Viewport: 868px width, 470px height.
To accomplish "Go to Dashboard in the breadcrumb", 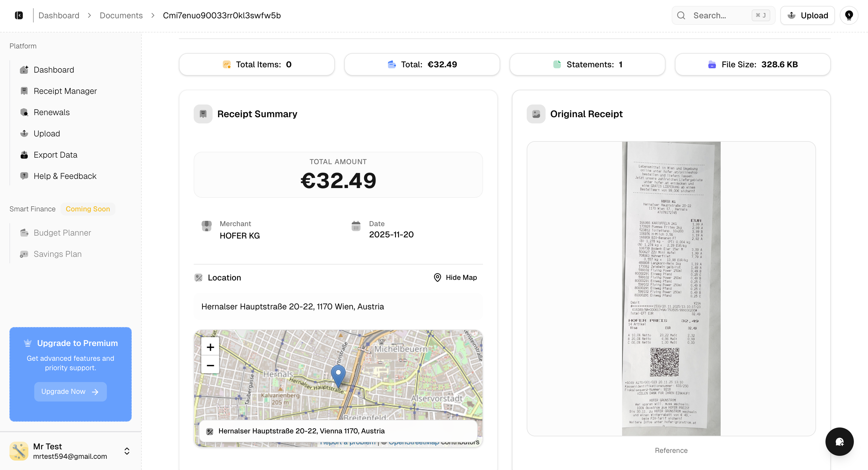I will (x=59, y=15).
